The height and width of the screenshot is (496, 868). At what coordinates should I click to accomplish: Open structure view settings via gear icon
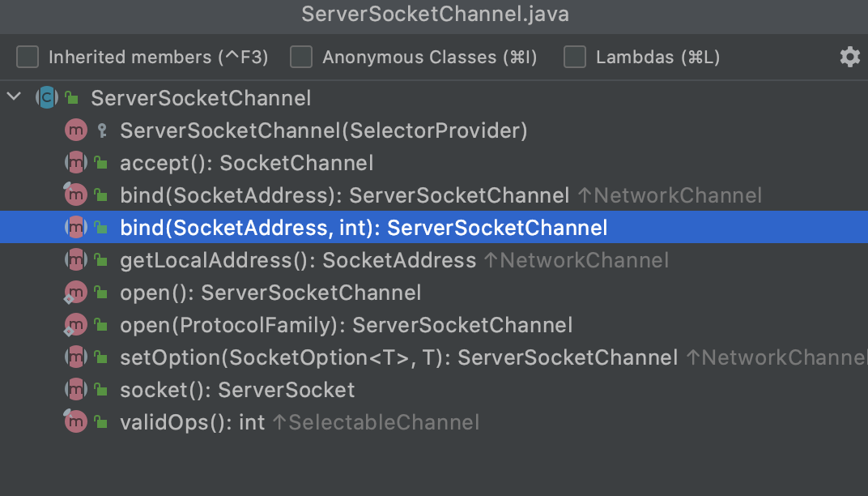(849, 57)
